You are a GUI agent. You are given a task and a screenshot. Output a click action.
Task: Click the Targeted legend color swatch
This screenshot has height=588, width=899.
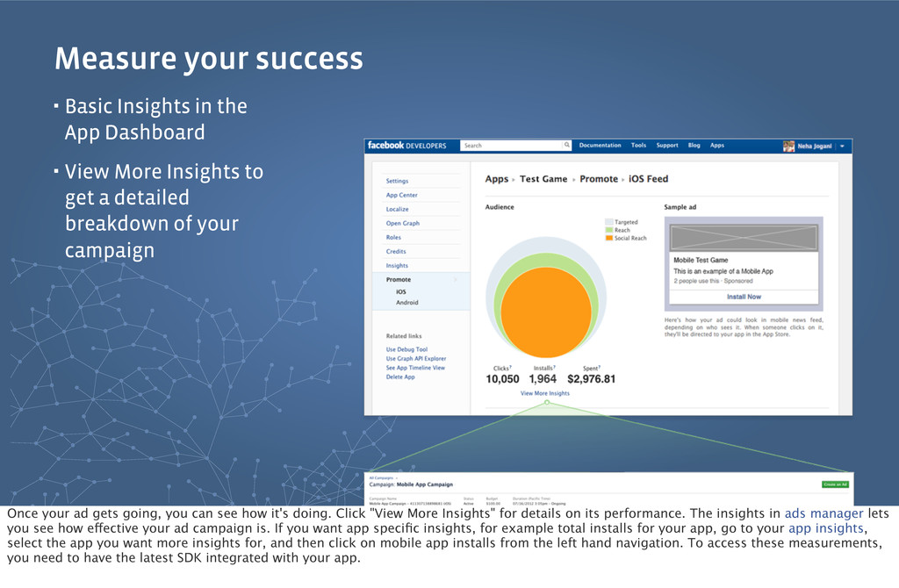click(609, 222)
